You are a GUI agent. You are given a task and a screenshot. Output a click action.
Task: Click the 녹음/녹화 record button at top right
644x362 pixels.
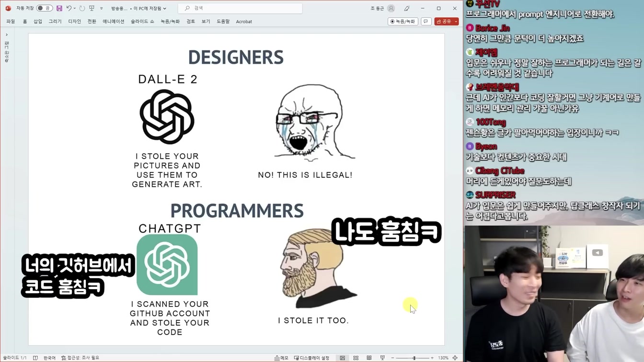point(402,22)
